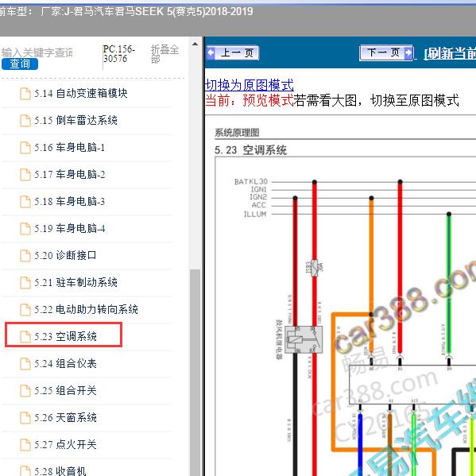Select 5.23 空调系统 entry
476x476 pixels.
[x=65, y=337]
